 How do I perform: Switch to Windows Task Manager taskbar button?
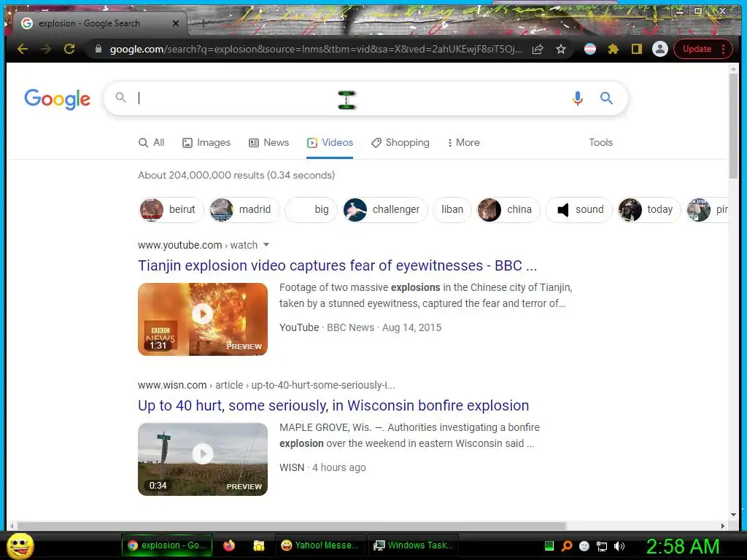pyautogui.click(x=414, y=545)
